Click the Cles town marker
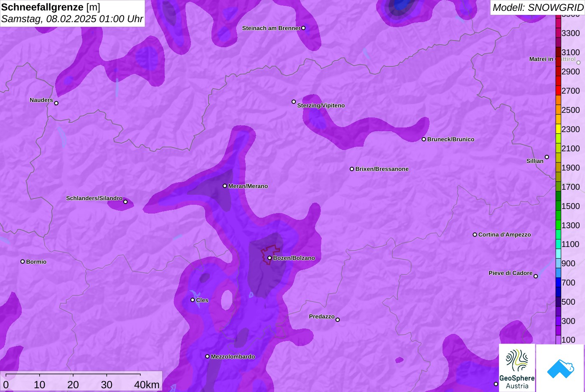Viewport: 585px width, 392px height. coord(193,300)
